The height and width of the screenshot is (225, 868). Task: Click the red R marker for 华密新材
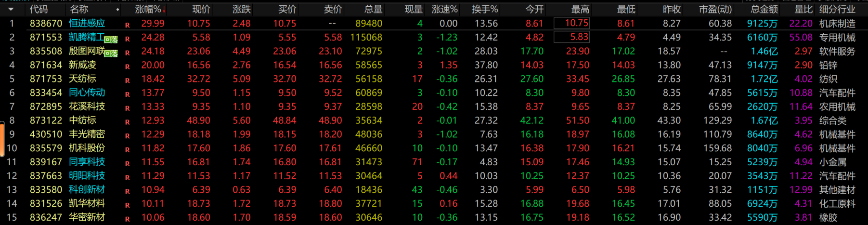127,219
